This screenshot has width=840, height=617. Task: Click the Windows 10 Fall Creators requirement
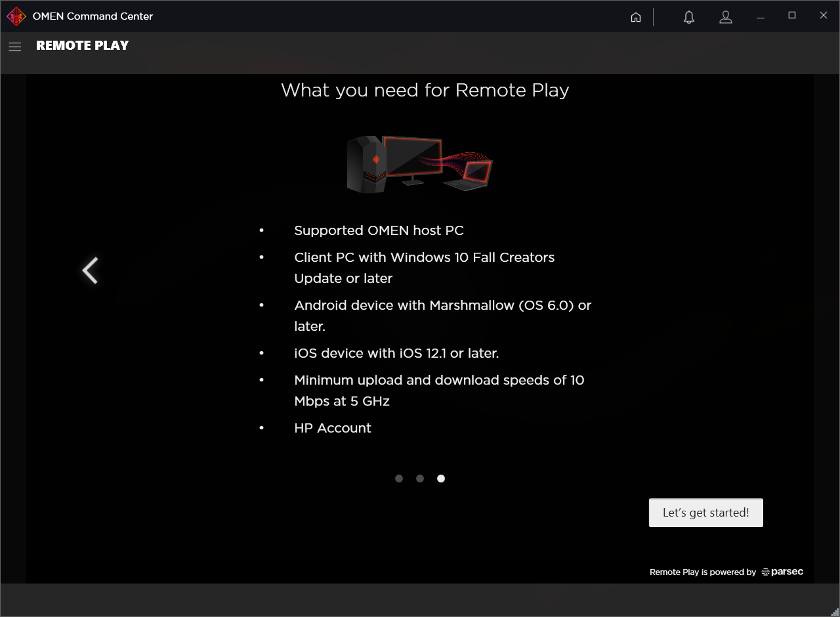pos(425,268)
